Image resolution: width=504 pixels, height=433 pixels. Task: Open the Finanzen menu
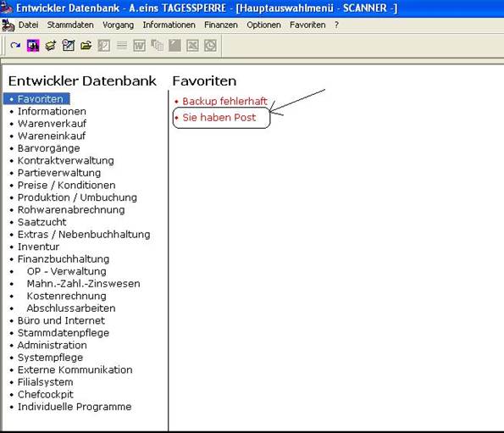pyautogui.click(x=221, y=25)
